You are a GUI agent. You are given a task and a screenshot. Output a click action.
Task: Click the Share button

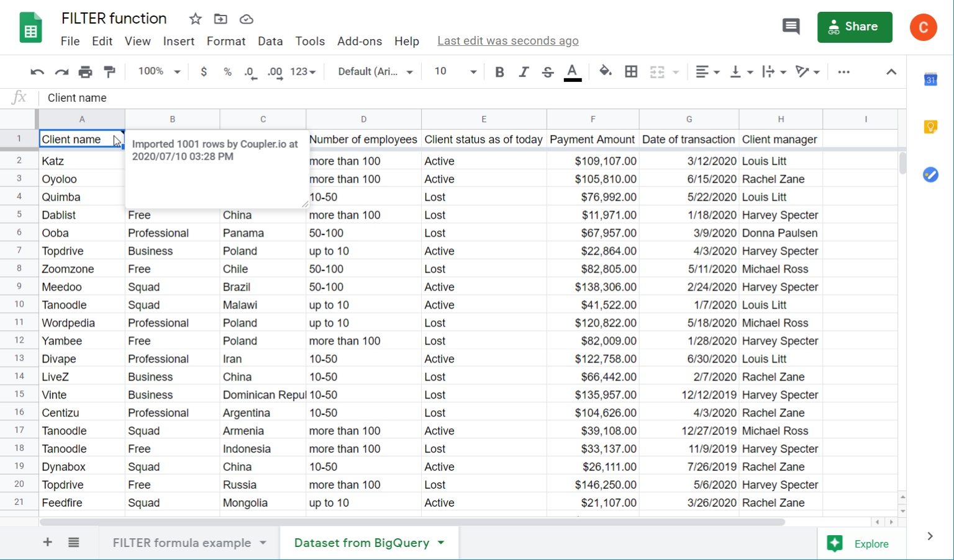pos(855,27)
